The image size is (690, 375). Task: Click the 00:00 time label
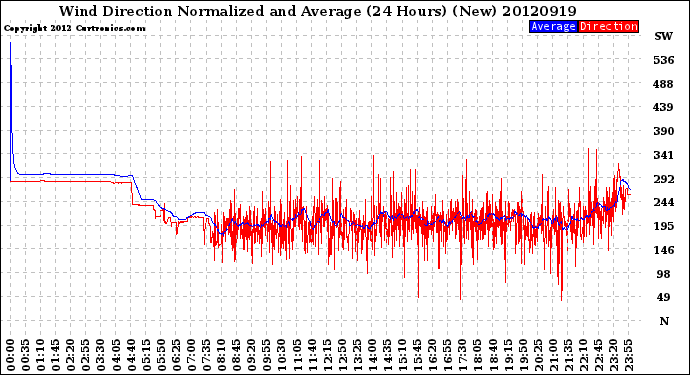11,355
